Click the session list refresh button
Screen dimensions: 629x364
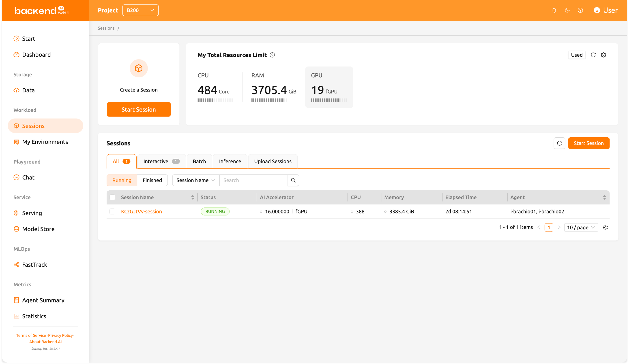(x=559, y=143)
